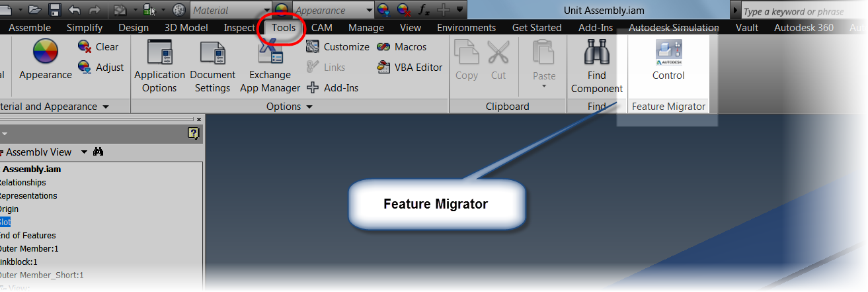Open the CAM tab
868x292 pixels.
322,28
